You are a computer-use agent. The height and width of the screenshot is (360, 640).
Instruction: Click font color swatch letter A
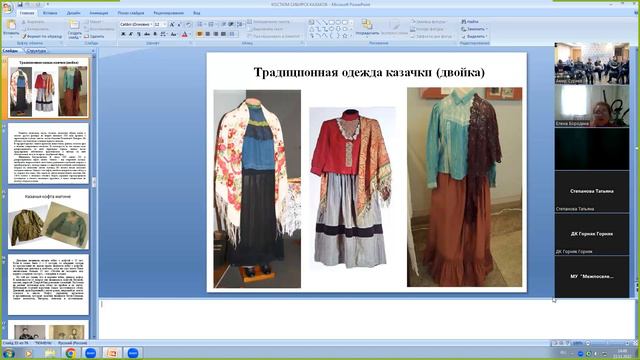[184, 34]
